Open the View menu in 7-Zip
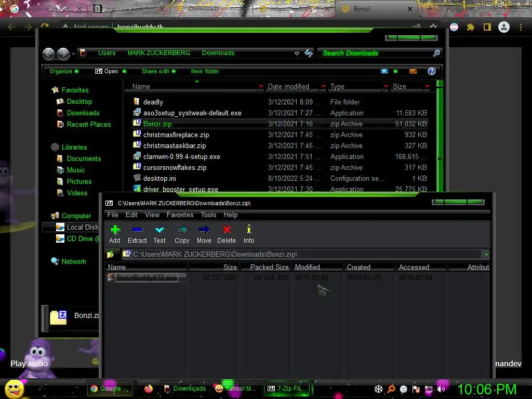 coord(152,215)
